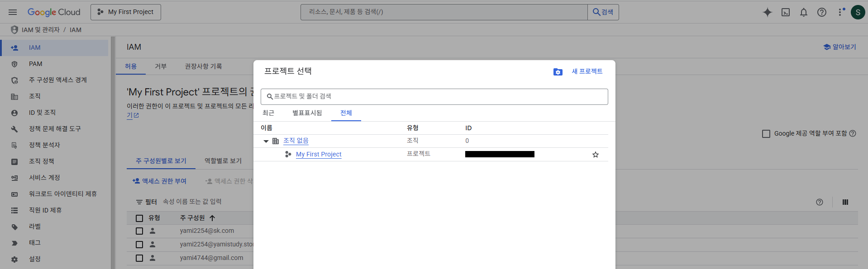Open the main navigation hamburger menu
Image resolution: width=868 pixels, height=269 pixels.
click(x=13, y=12)
